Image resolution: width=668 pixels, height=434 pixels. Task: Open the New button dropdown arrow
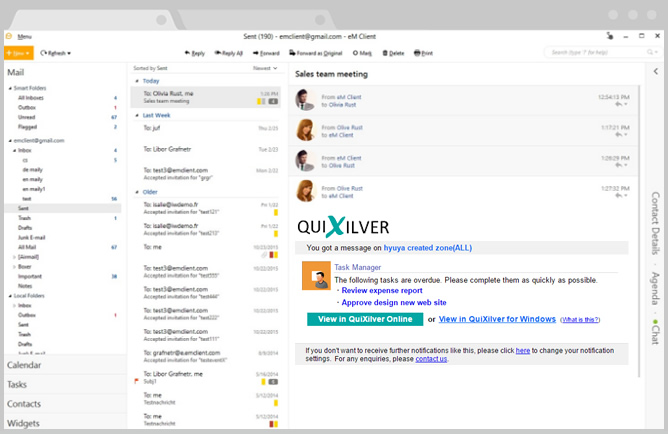(x=28, y=53)
